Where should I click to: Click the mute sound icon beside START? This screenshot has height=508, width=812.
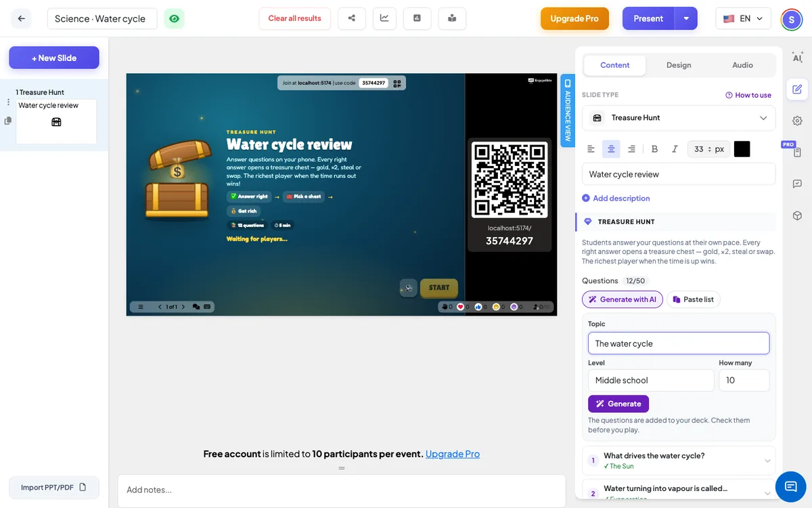coord(408,288)
